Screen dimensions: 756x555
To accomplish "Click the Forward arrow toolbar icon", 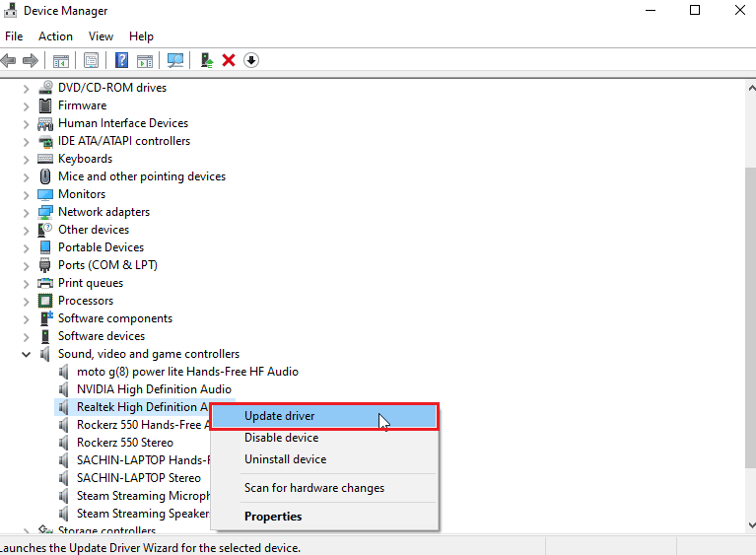I will (31, 61).
